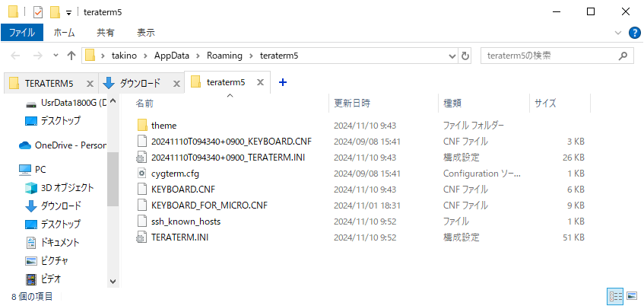
Task: Expand the takino breadcrumb chevron
Action: [x=146, y=56]
